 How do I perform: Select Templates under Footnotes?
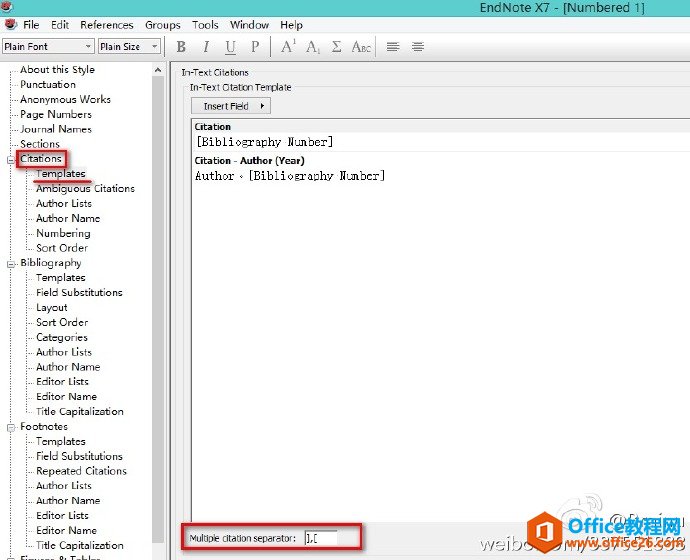[x=61, y=442]
